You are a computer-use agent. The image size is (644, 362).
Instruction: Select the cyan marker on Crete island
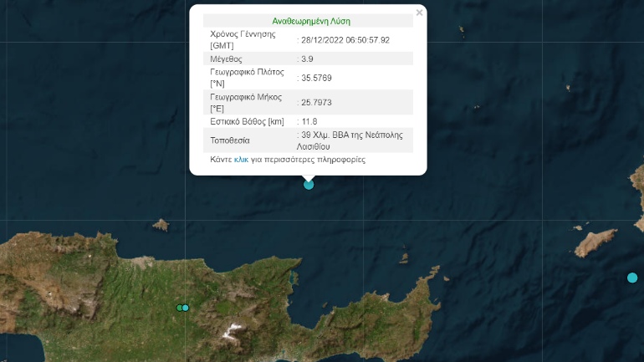[x=186, y=308]
